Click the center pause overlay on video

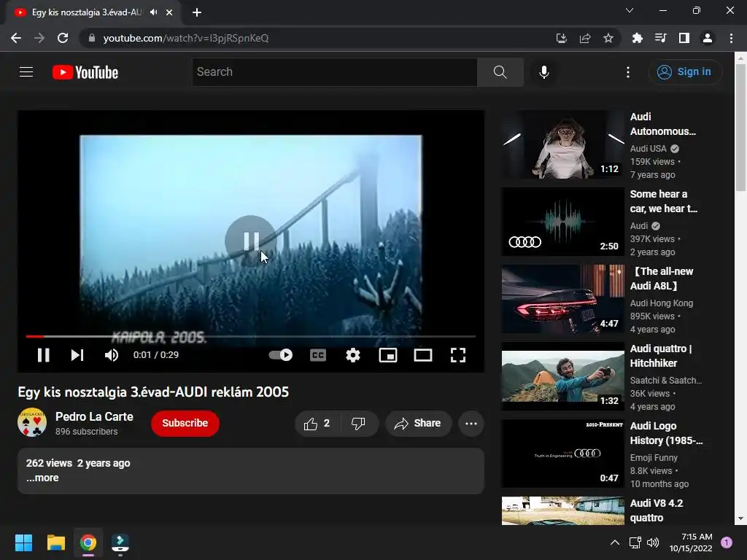[251, 241]
